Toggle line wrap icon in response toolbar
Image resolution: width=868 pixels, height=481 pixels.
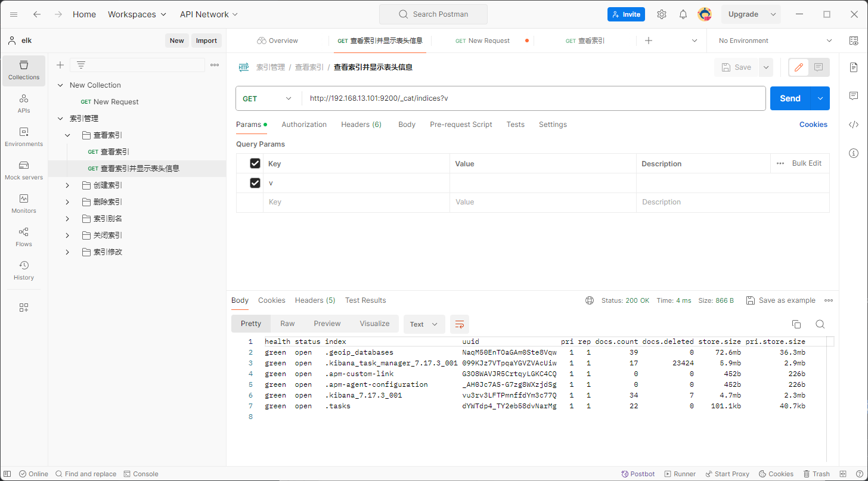pos(460,324)
